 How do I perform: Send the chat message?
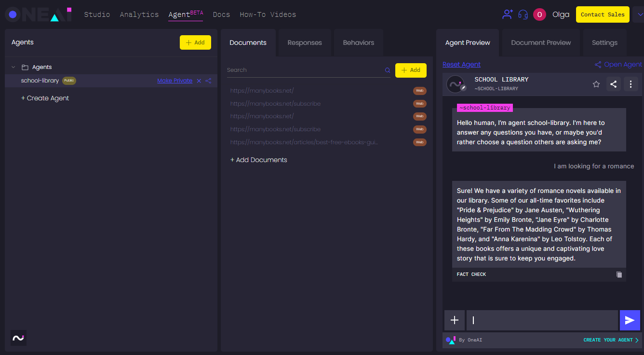(630, 320)
